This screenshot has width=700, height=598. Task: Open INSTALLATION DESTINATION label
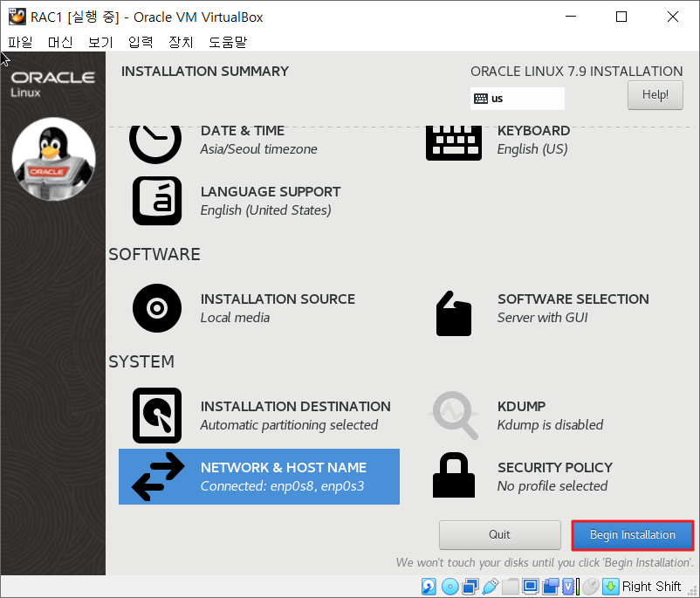click(x=296, y=407)
